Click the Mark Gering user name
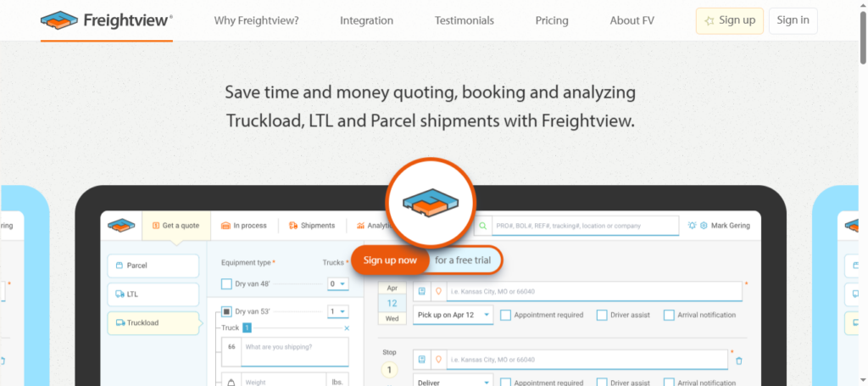The width and height of the screenshot is (868, 386). point(730,226)
